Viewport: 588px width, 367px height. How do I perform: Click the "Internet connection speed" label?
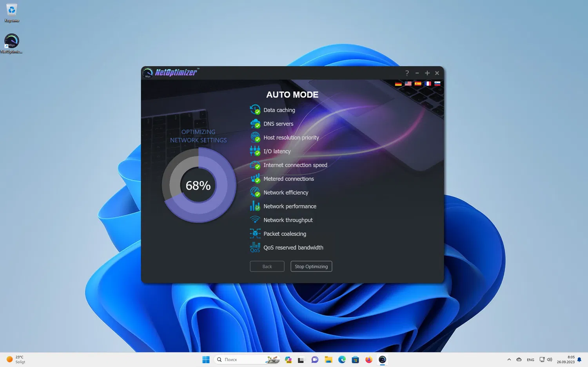pos(295,165)
